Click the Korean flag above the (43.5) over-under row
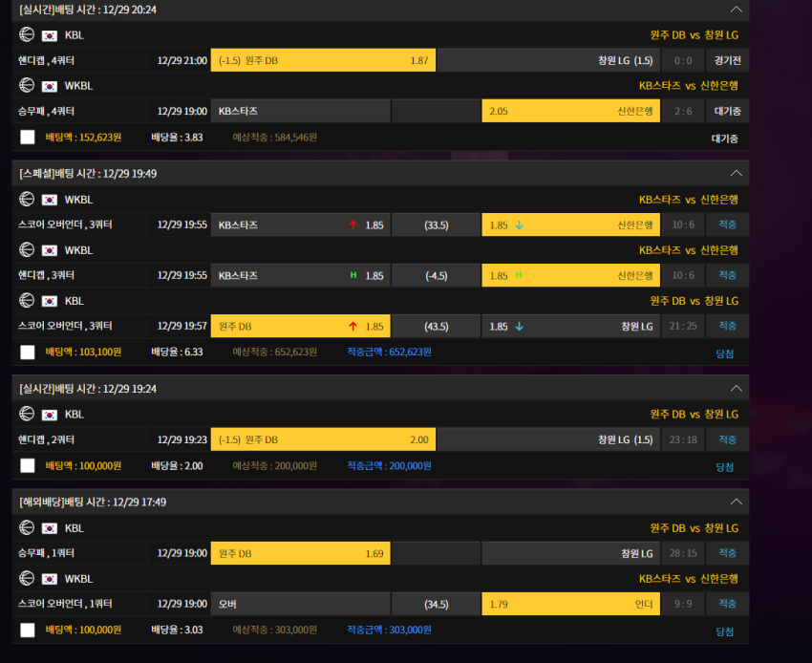Viewport: 812px width, 663px height. [49, 302]
